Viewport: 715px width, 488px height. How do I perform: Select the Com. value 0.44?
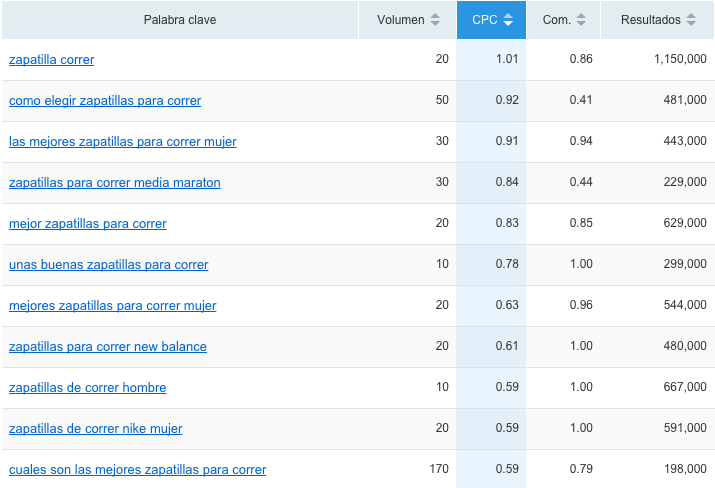tap(581, 182)
